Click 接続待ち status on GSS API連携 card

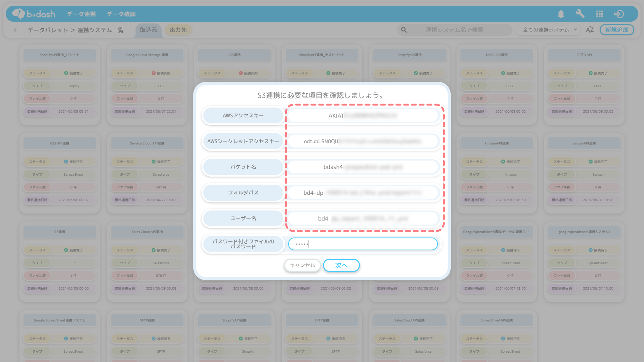click(73, 162)
